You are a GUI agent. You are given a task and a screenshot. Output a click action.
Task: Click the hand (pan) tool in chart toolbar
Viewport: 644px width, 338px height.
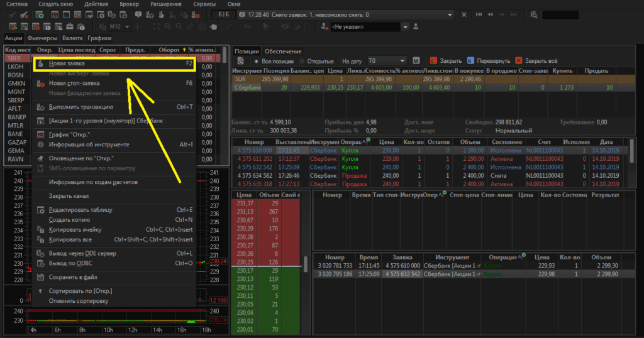(x=213, y=27)
